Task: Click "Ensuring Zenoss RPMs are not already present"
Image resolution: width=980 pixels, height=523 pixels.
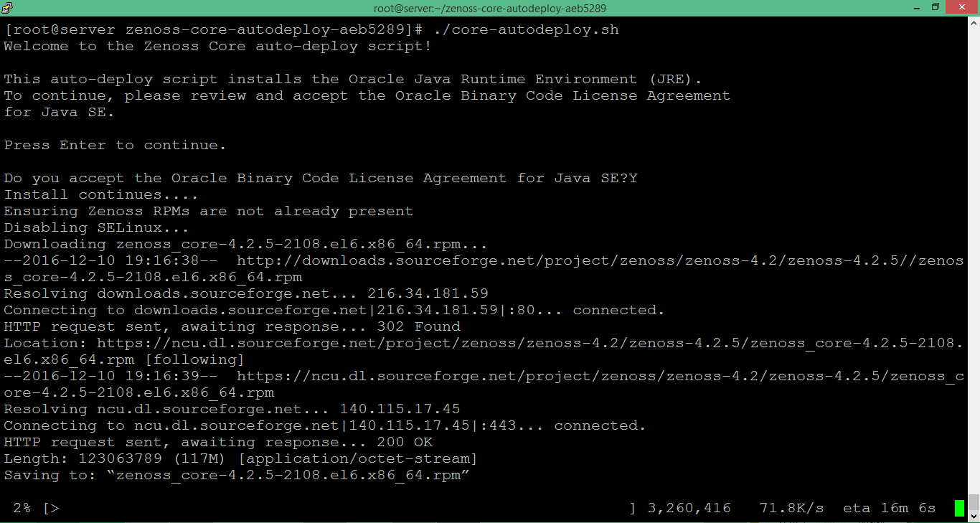Action: point(209,212)
